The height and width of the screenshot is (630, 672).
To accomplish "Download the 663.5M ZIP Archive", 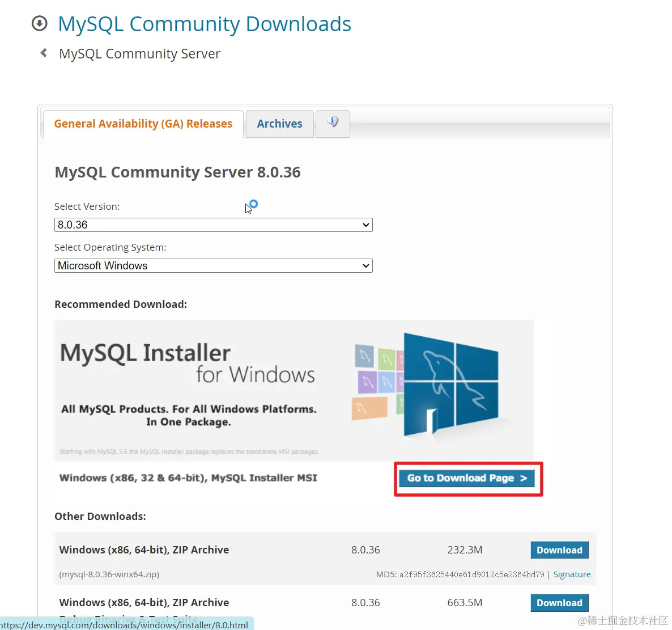I will 559,603.
